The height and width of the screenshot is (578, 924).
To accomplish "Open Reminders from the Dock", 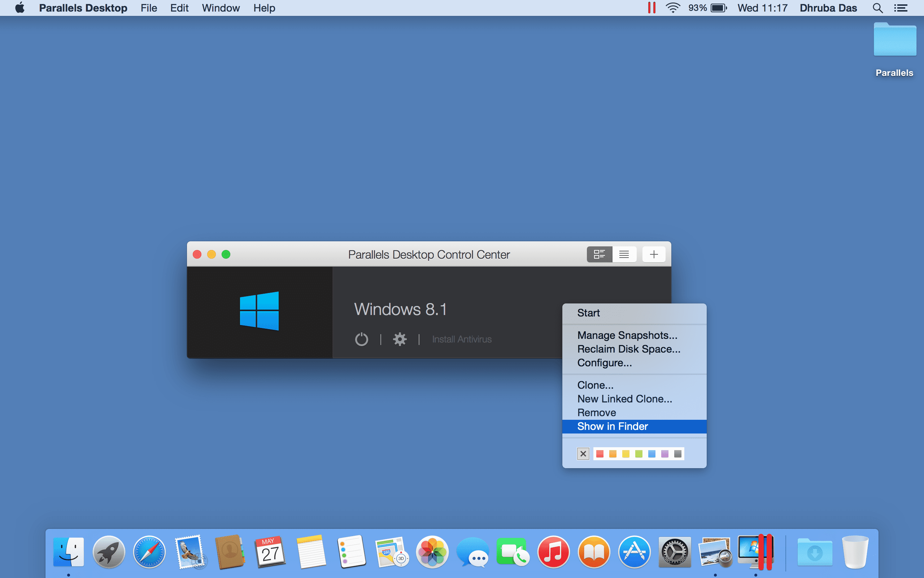I will [351, 552].
